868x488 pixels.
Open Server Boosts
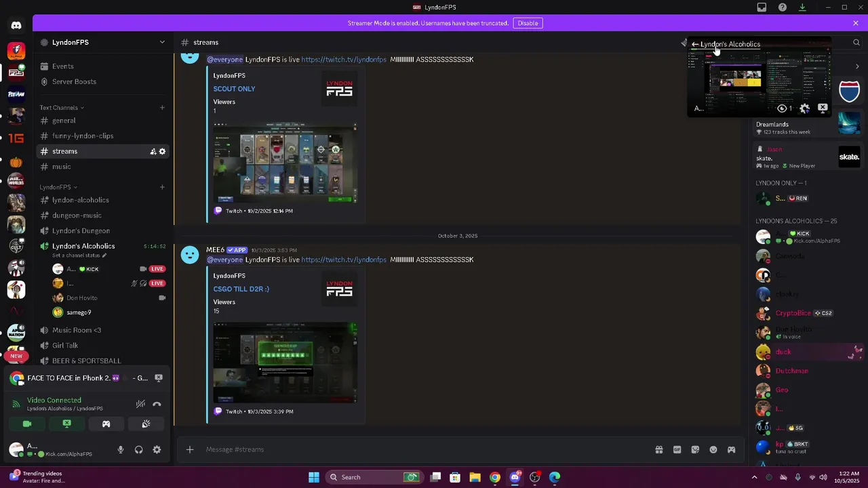[102, 81]
